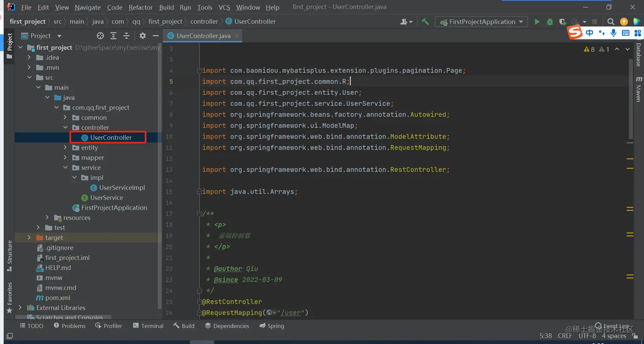Open Search Everywhere magnifier icon
Screen dimensions: 644x344
tap(611, 22)
